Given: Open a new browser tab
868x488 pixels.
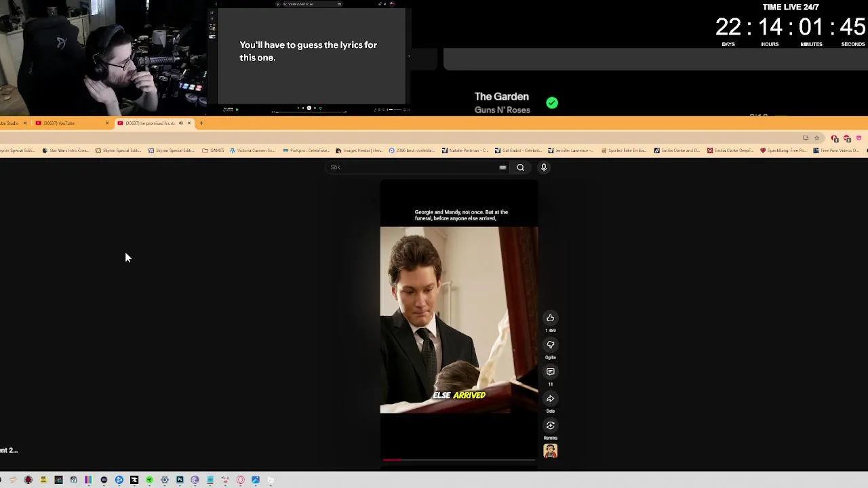Looking at the screenshot, I should pos(201,123).
